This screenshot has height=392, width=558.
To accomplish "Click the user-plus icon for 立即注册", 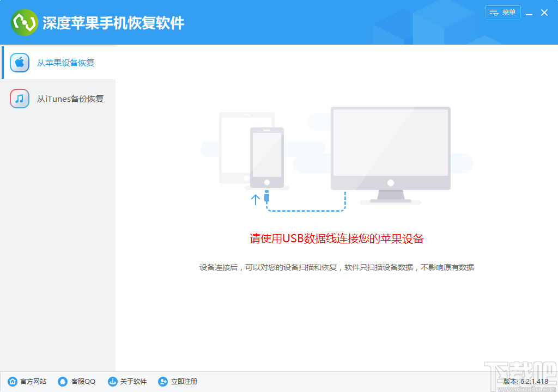I will pos(162,381).
